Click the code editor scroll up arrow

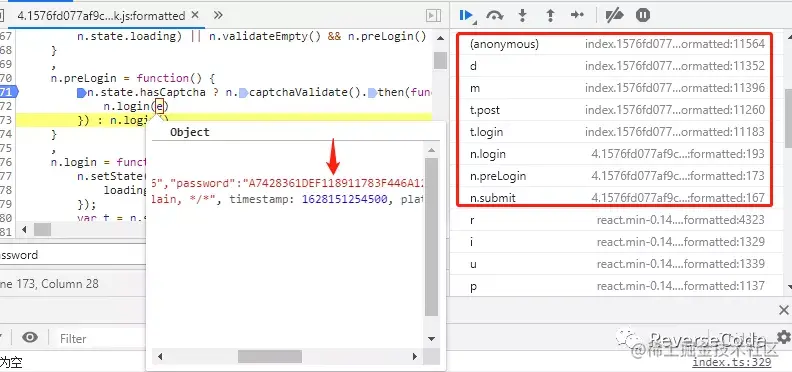click(440, 38)
